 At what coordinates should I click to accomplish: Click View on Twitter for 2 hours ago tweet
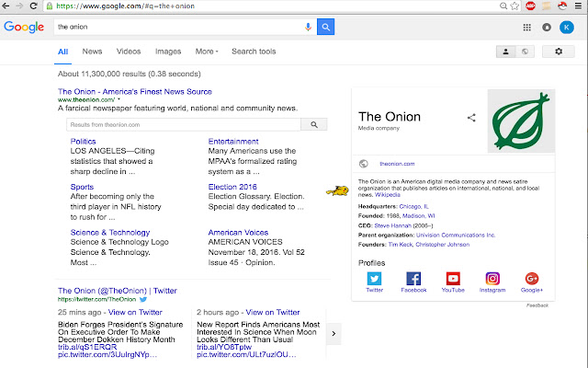pos(273,312)
